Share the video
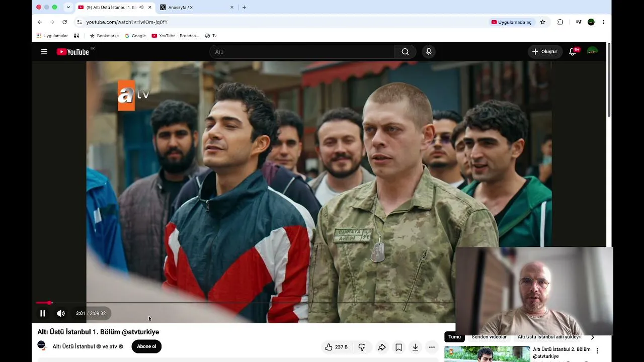 (382, 347)
